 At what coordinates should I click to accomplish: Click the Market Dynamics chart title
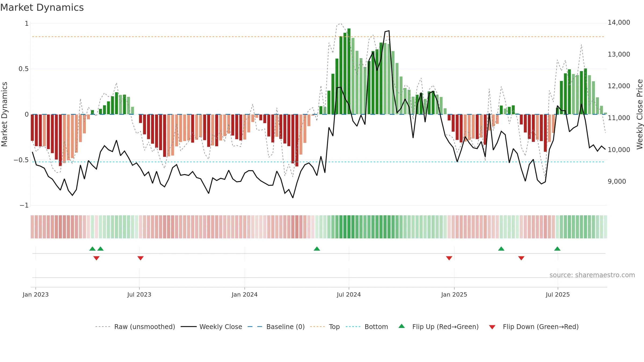tap(42, 8)
